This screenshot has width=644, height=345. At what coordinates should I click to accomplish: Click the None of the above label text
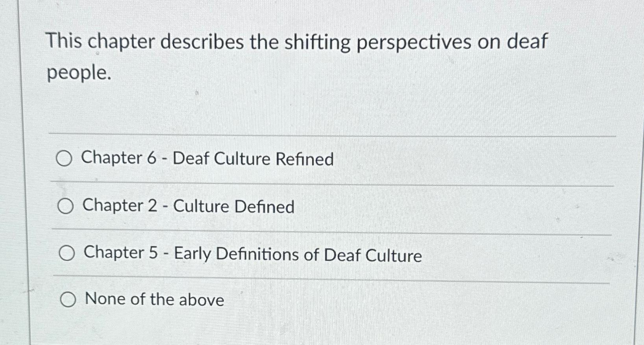(x=154, y=300)
